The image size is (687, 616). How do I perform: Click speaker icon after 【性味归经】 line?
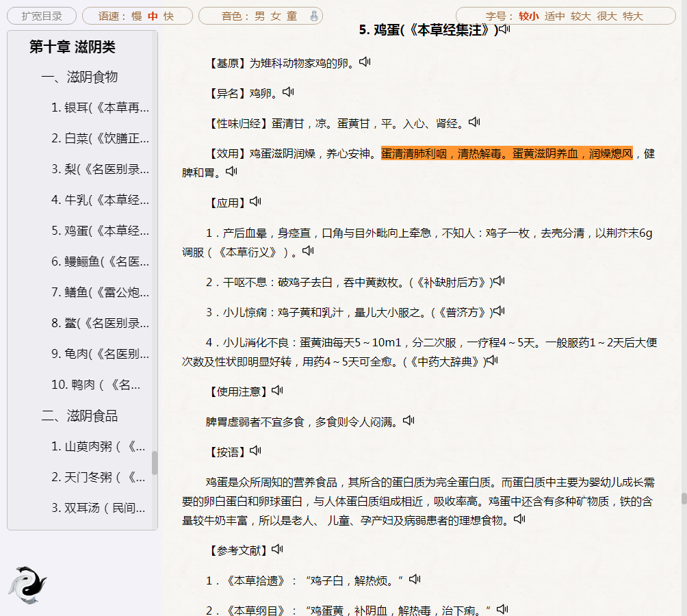tap(474, 123)
